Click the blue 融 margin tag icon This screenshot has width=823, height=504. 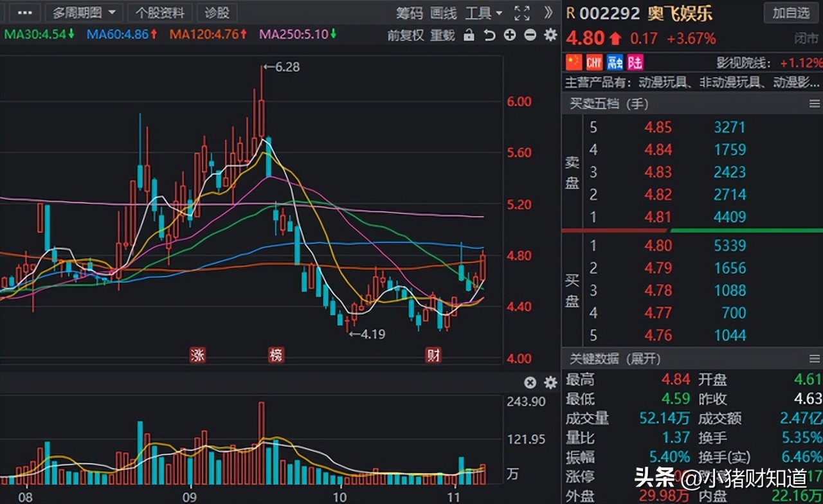(x=615, y=62)
